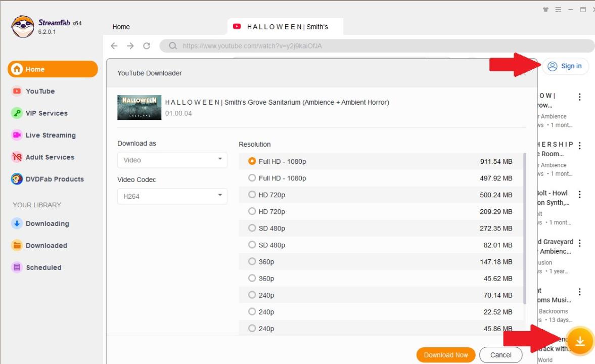Open the Video Codec H264 dropdown

tap(172, 196)
